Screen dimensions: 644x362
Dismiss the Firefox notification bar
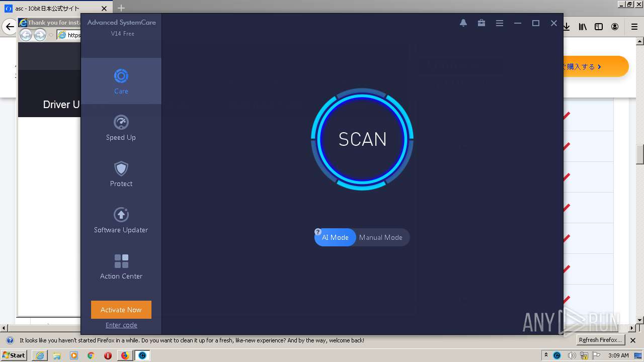[633, 340]
